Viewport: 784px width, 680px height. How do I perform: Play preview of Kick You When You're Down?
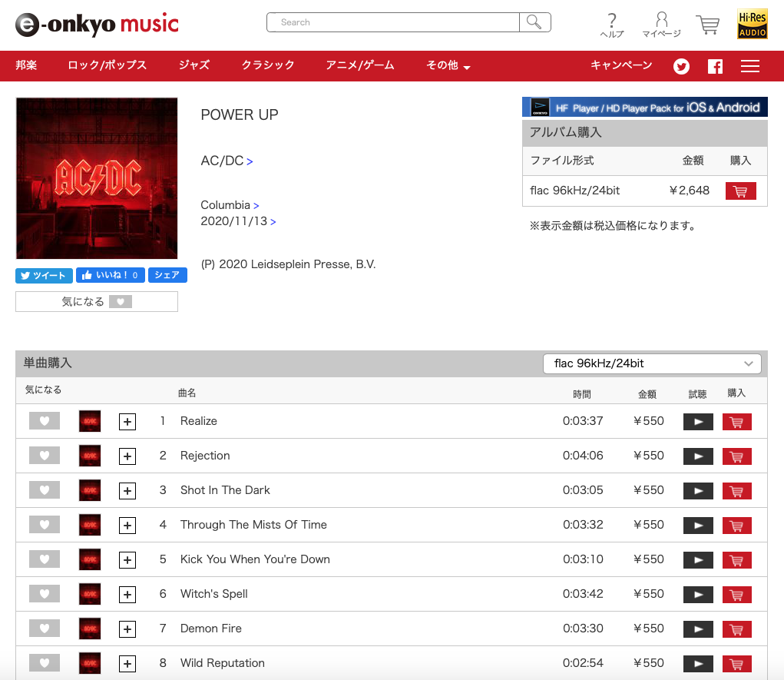click(698, 560)
